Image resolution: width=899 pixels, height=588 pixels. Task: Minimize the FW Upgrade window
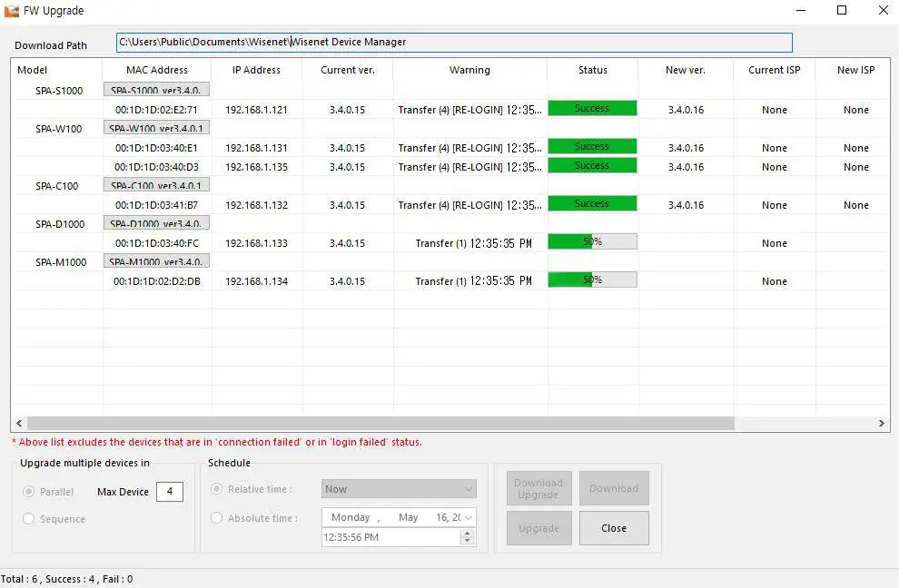pos(801,10)
